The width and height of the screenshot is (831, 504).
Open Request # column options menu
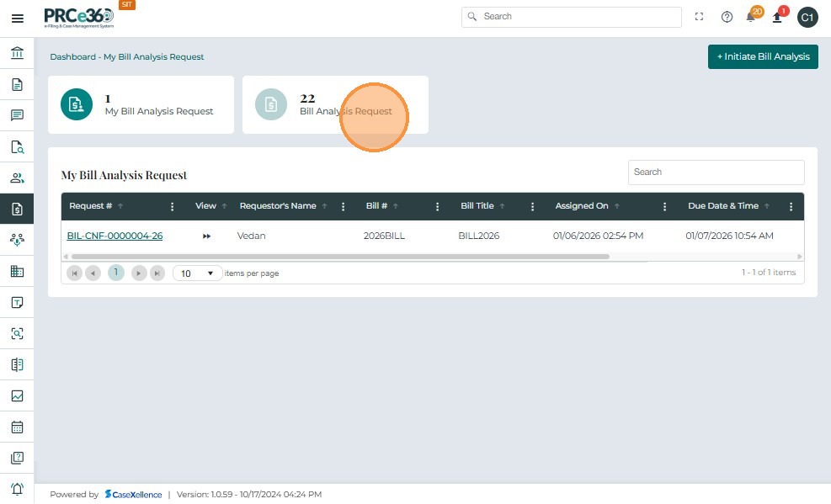coord(172,206)
